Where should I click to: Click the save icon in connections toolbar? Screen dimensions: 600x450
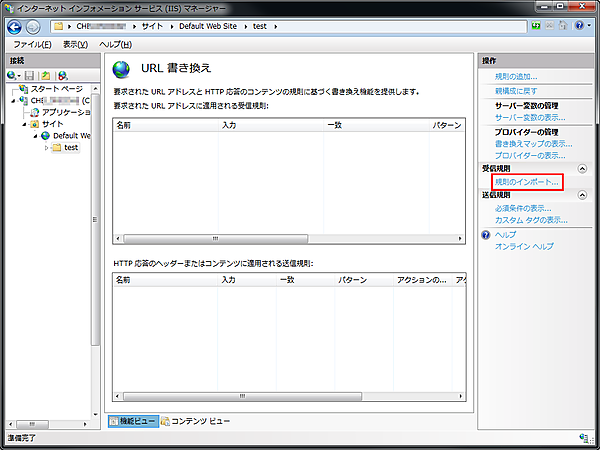coord(30,75)
